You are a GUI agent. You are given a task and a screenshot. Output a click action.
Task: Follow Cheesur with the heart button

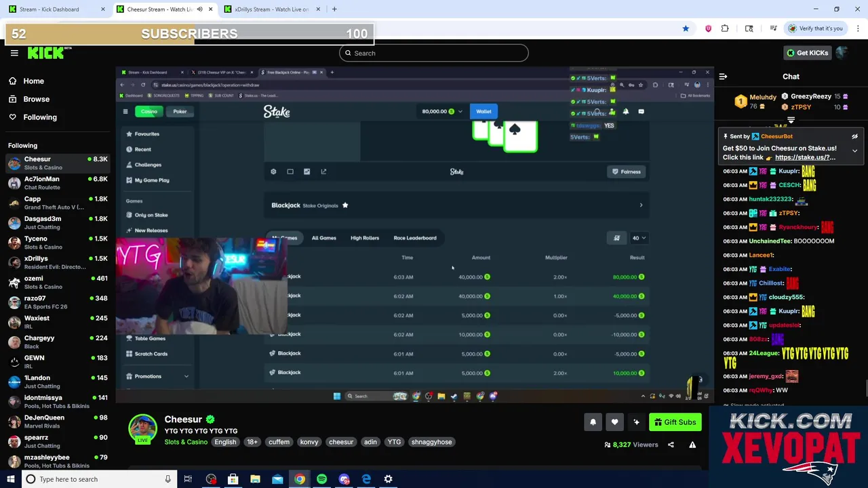[x=614, y=422]
